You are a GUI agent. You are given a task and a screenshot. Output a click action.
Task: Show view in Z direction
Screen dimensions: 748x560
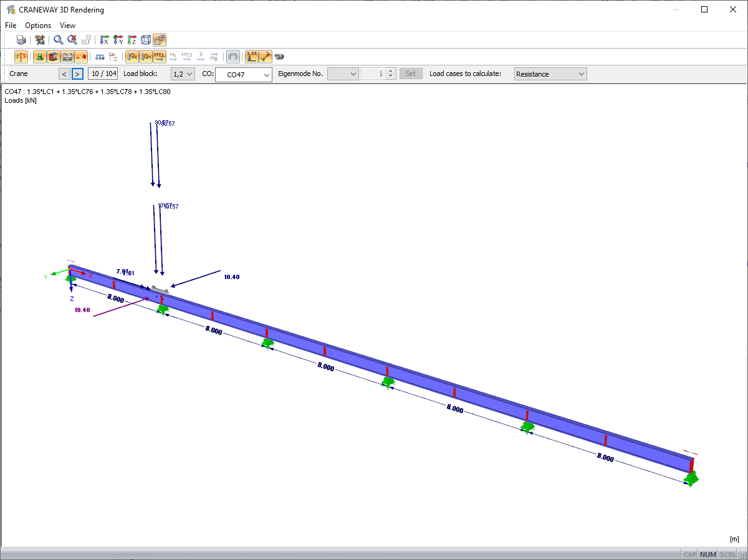point(132,40)
